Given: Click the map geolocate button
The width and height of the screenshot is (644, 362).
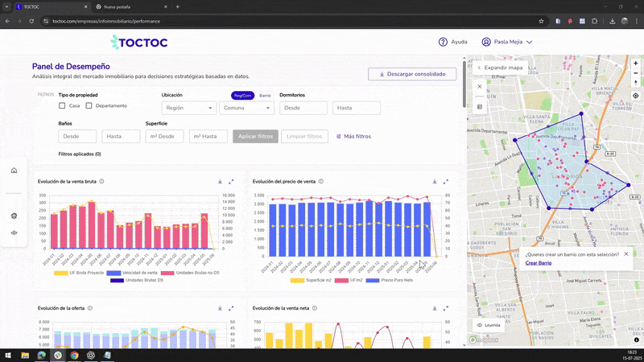Looking at the screenshot, I should tap(635, 96).
